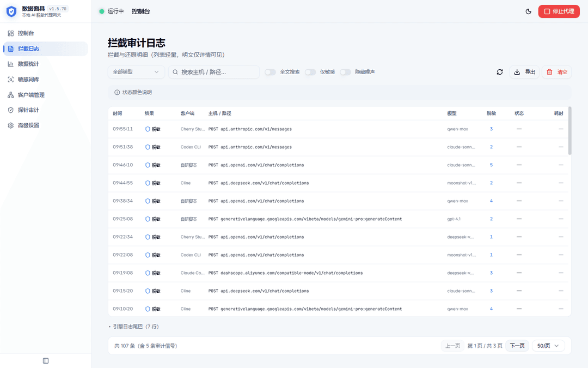Image resolution: width=588 pixels, height=368 pixels.
Task: Refresh the log list
Action: [499, 72]
